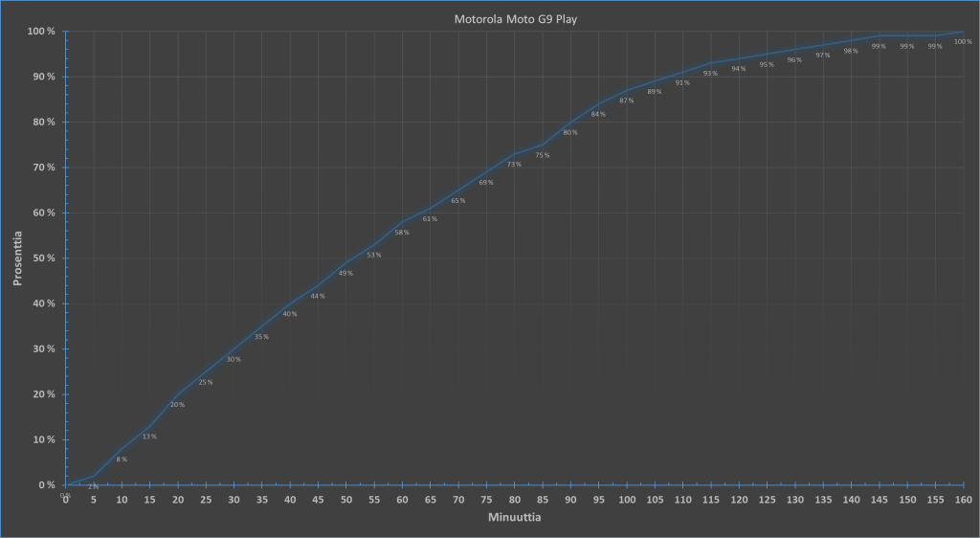
Task: Select the 60 % label on vertical axis
Action: pyautogui.click(x=42, y=213)
